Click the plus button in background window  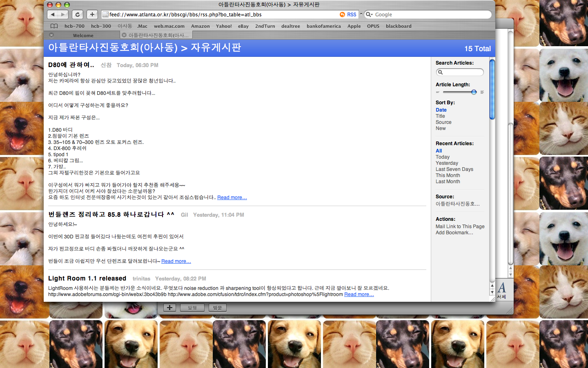coord(169,308)
